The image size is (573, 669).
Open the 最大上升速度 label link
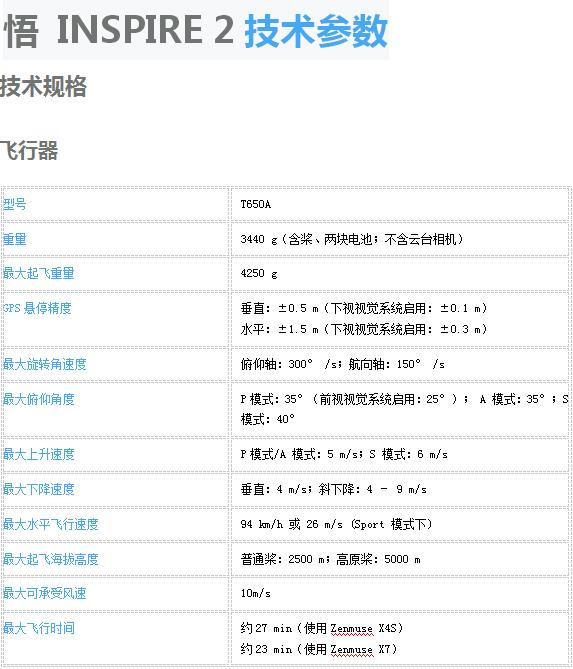pyautogui.click(x=38, y=454)
